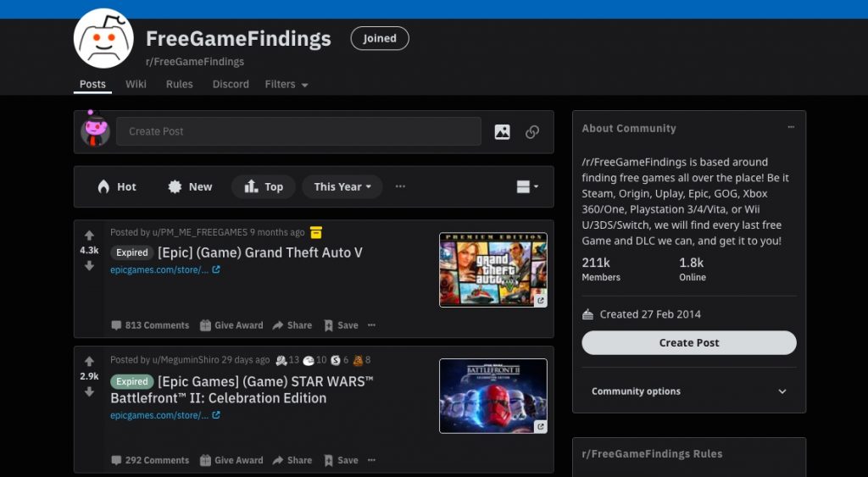The image size is (868, 477).
Task: Save the STAR WARS Battlefront II post
Action: pos(341,460)
